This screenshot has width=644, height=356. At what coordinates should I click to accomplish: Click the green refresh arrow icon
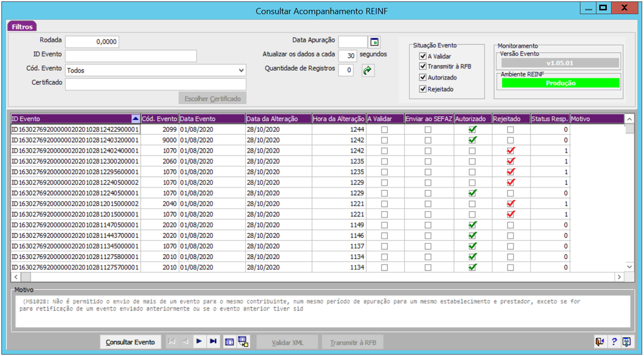click(x=367, y=70)
